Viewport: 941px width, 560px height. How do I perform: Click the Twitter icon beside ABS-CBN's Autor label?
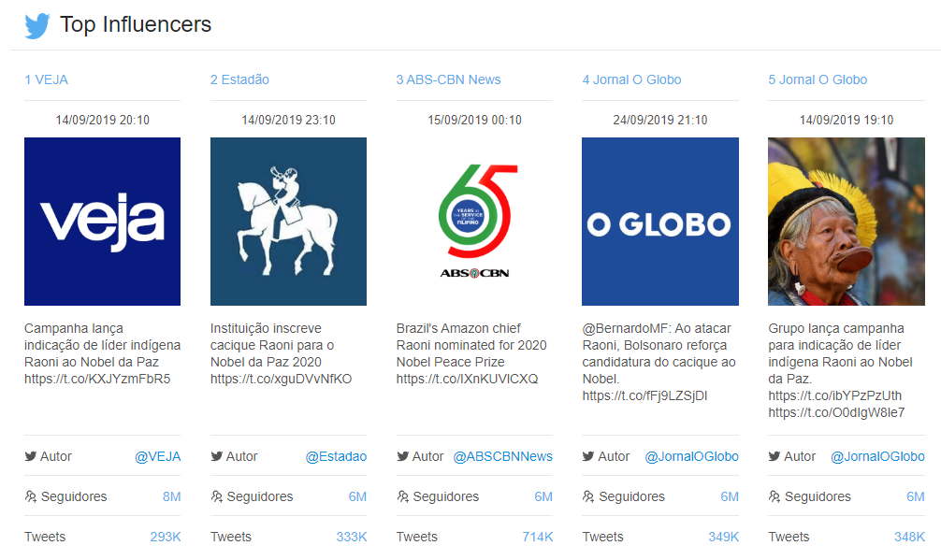[402, 456]
